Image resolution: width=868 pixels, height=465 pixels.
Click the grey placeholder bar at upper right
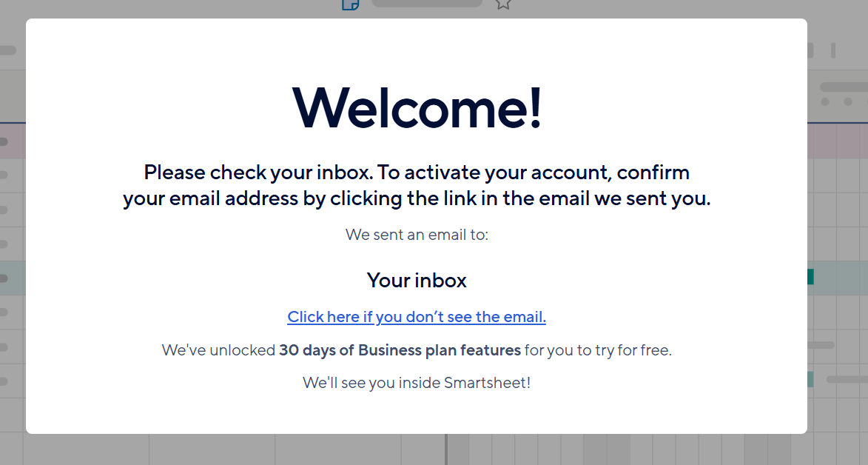coord(844,87)
